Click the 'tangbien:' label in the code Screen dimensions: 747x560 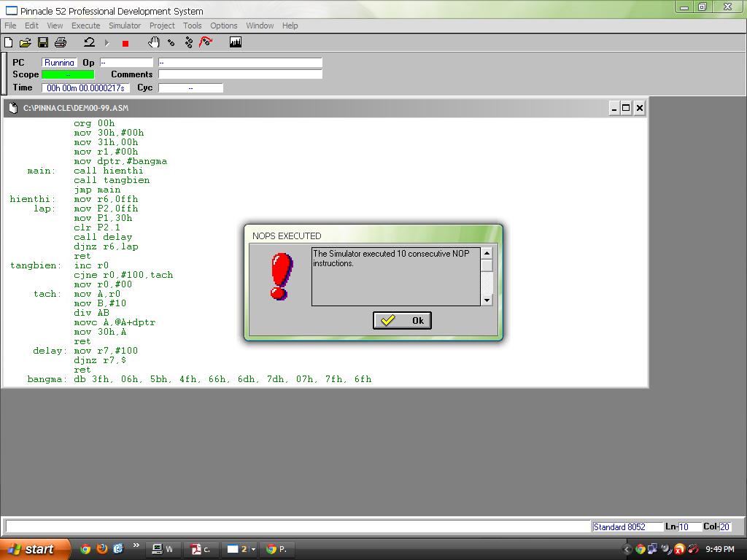(36, 265)
